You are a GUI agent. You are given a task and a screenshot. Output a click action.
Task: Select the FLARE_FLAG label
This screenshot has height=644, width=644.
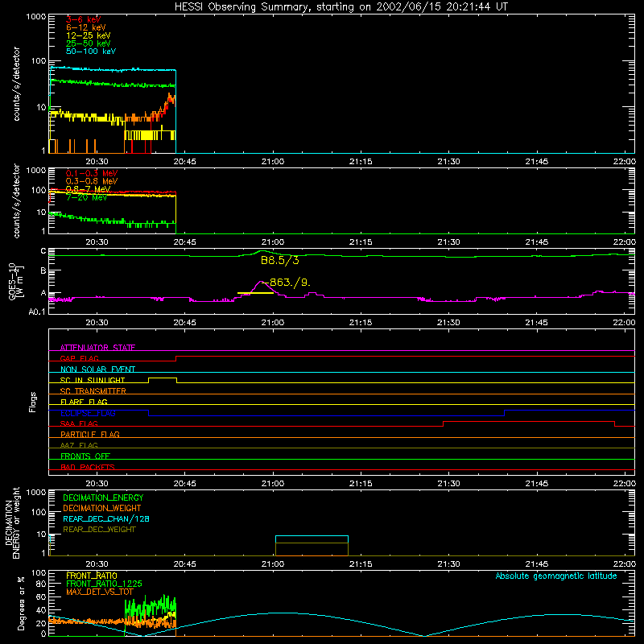(84, 402)
